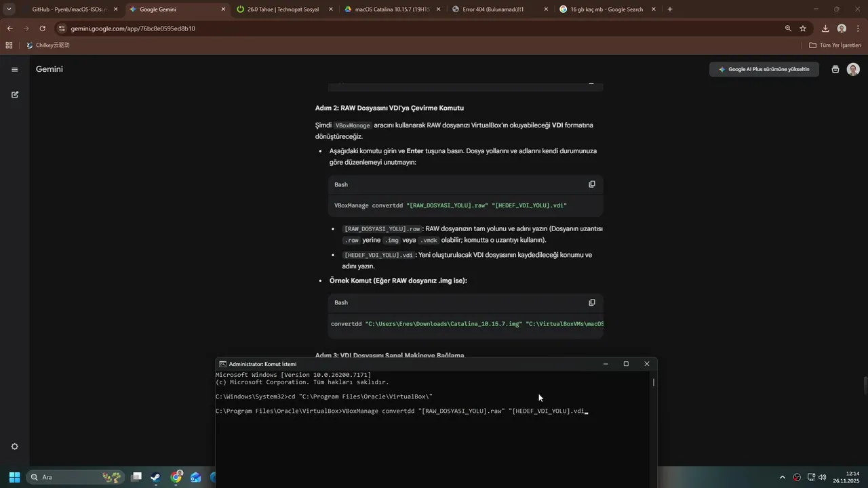This screenshot has height=488, width=868.
Task: Click the Google AI Plus upgrade button
Action: pos(764,69)
